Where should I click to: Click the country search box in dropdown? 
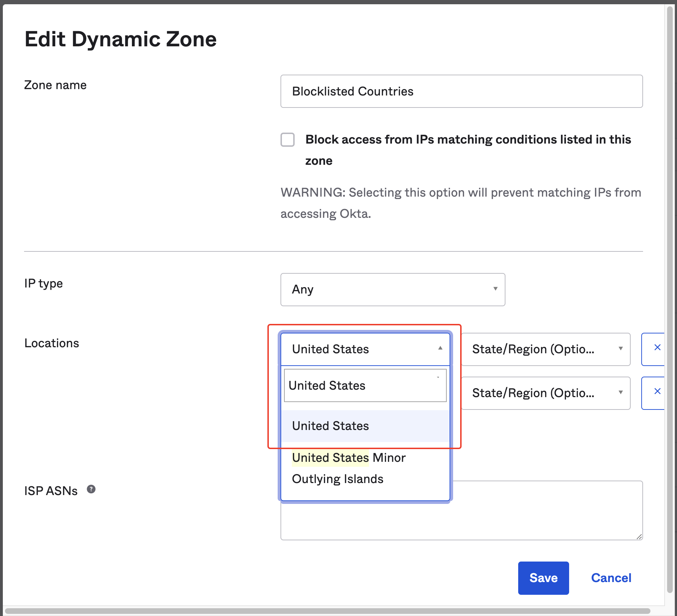365,385
